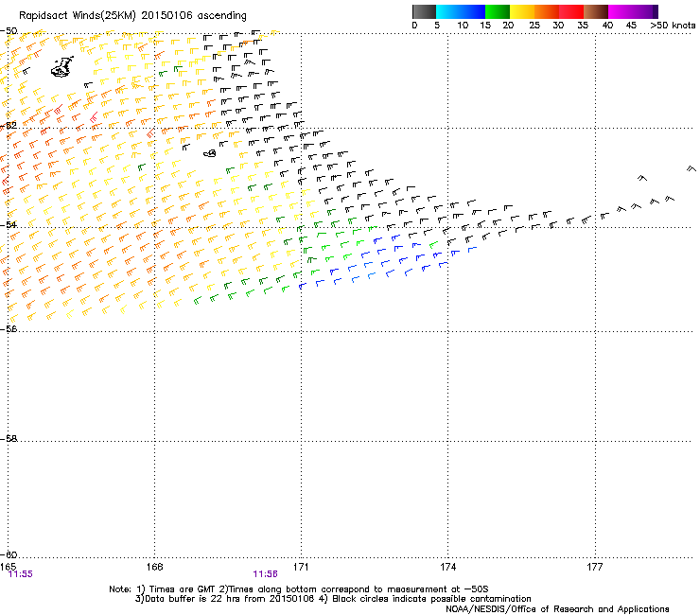The image size is (700, 615).
Task: Click the brown 35-40 knots legend color
Action: click(x=596, y=11)
